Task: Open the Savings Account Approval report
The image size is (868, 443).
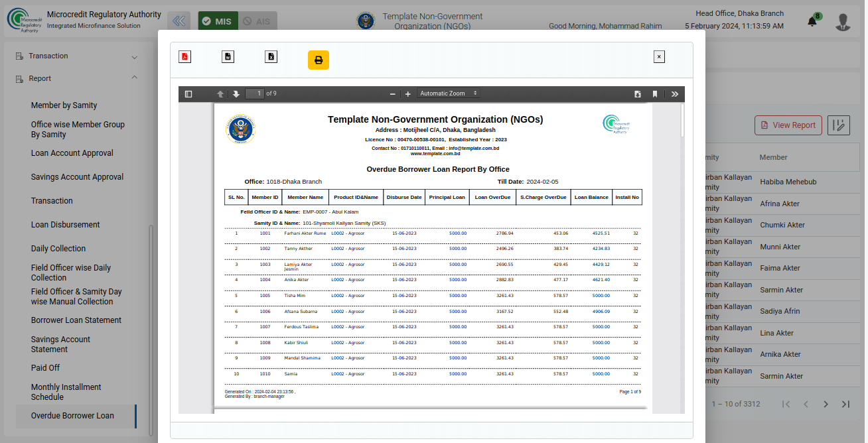Action: coord(78,177)
